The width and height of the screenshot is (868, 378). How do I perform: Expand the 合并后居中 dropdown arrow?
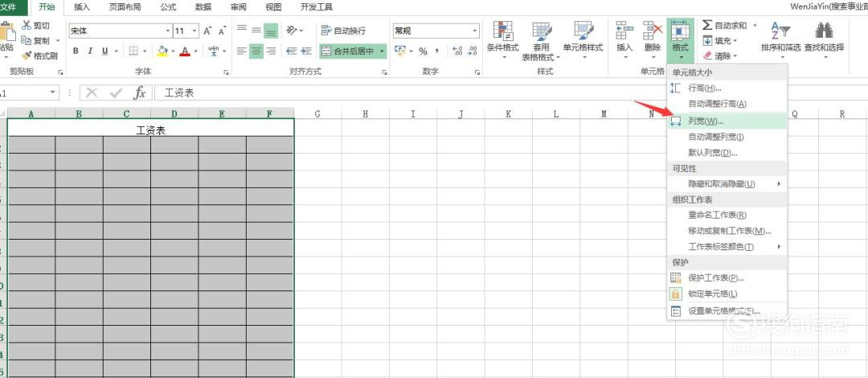pos(382,51)
